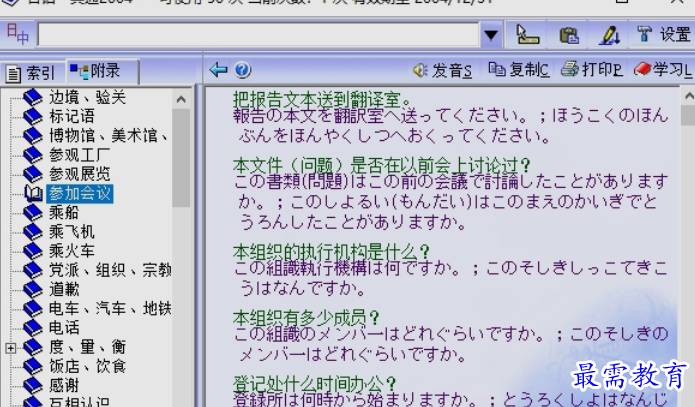Switch to the 索引 tab

(x=31, y=73)
